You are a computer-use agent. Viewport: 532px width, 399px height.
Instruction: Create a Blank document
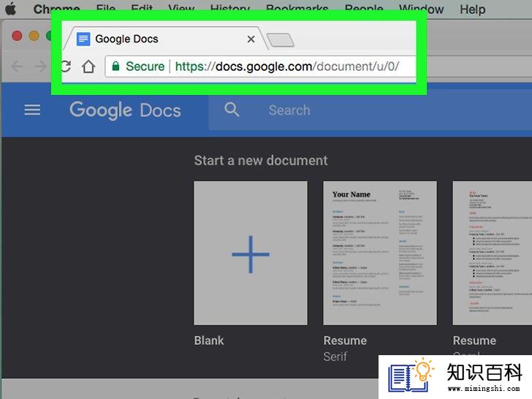(x=251, y=253)
